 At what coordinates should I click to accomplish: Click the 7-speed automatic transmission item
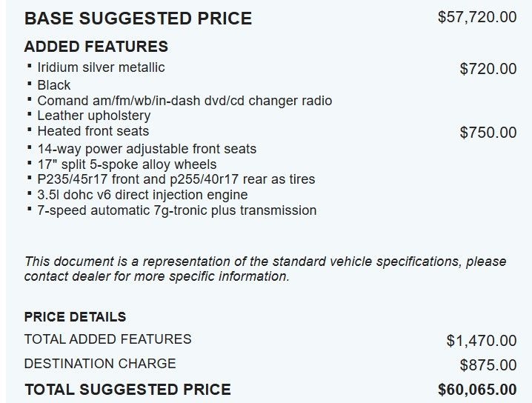click(177, 210)
